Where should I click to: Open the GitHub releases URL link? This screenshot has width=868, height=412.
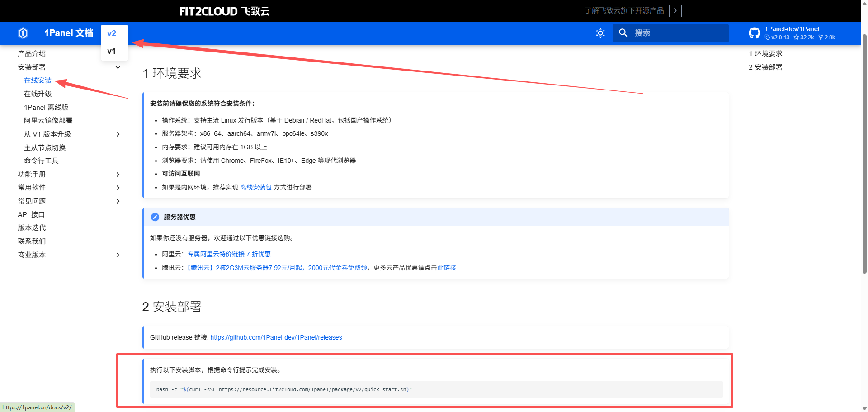point(276,337)
